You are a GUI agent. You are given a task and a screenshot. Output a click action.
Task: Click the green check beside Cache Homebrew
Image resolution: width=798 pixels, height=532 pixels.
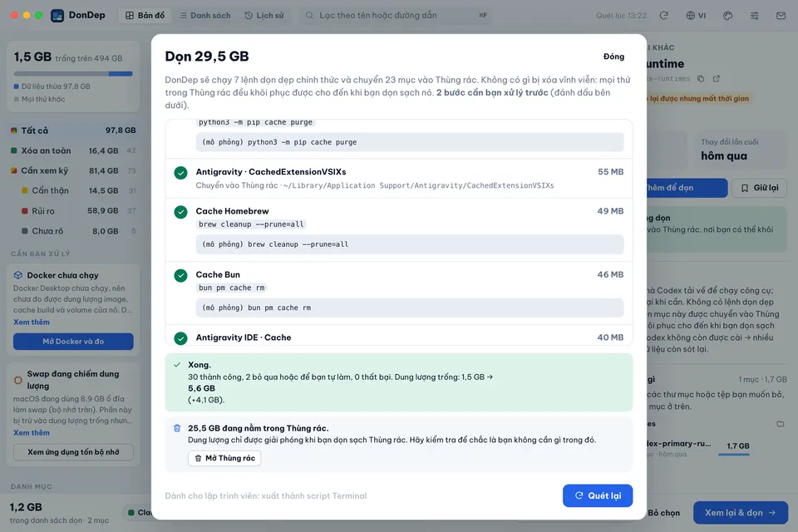(180, 212)
